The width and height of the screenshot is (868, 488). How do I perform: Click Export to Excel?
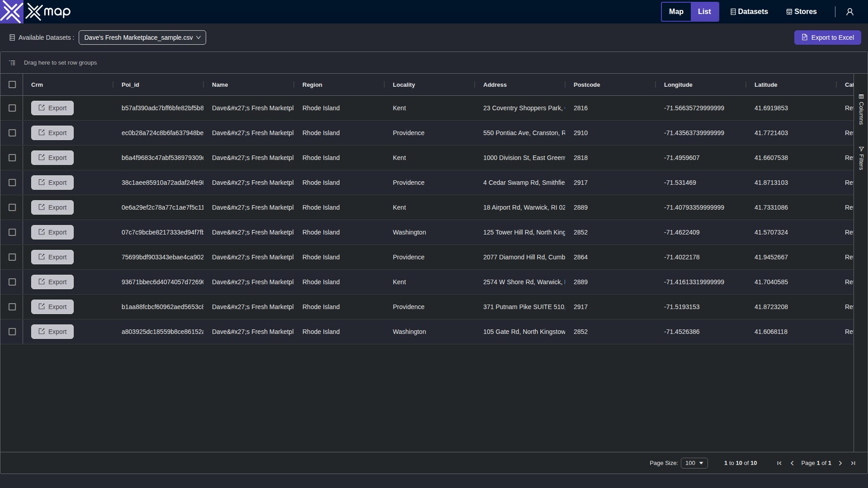pyautogui.click(x=828, y=38)
